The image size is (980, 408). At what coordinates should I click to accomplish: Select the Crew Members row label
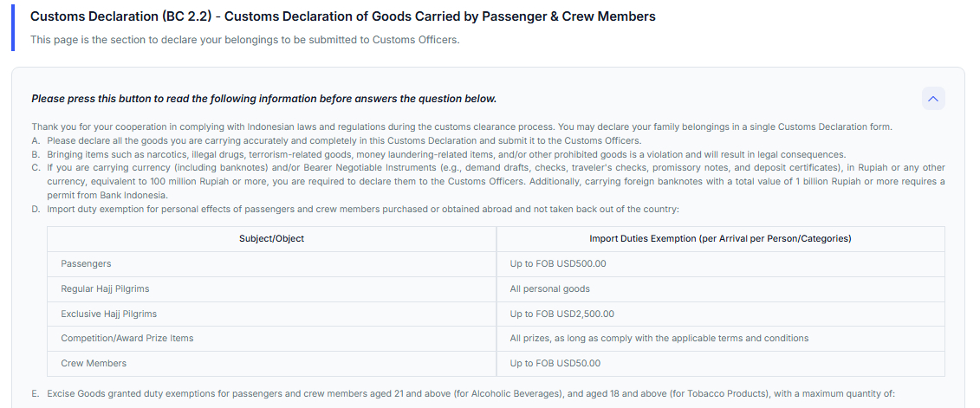pos(94,363)
